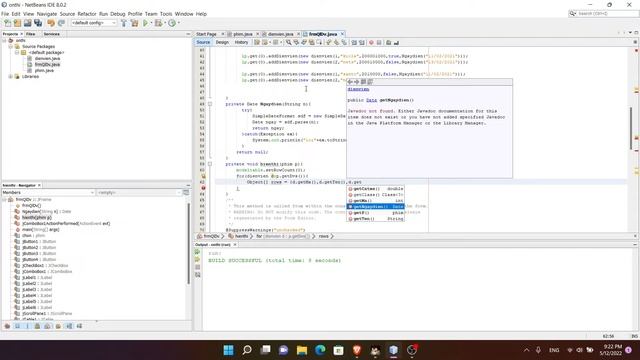
Task: Toggle Show Static Members filter in Navigator
Action: pyautogui.click(x=28, y=326)
